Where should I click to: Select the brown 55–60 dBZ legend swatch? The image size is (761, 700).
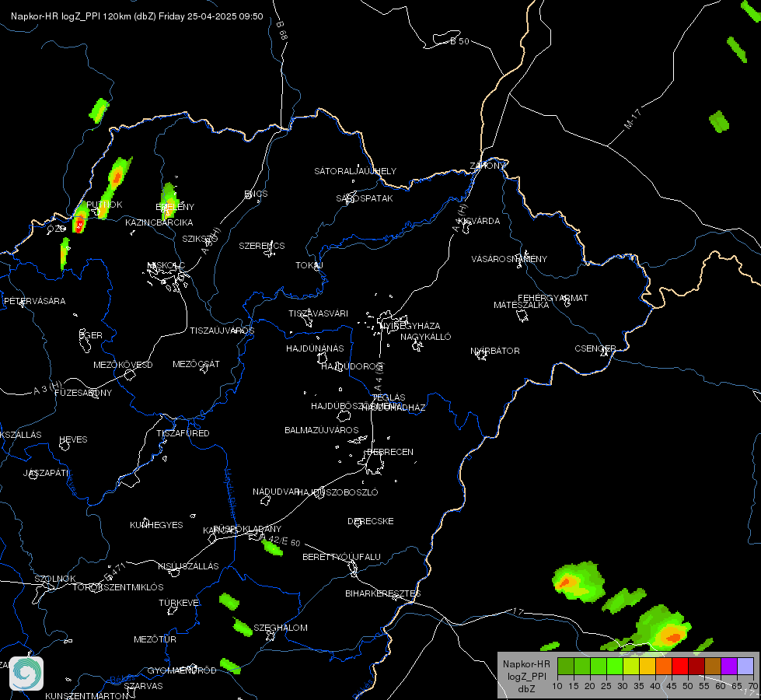tap(713, 667)
